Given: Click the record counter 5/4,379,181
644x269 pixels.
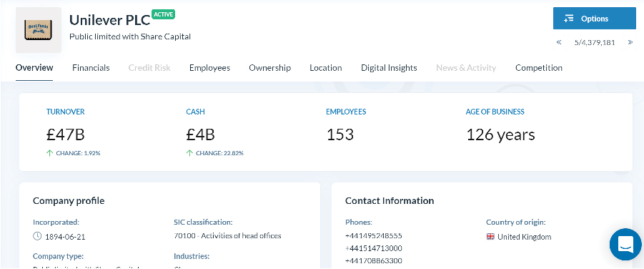Looking at the screenshot, I should [594, 42].
